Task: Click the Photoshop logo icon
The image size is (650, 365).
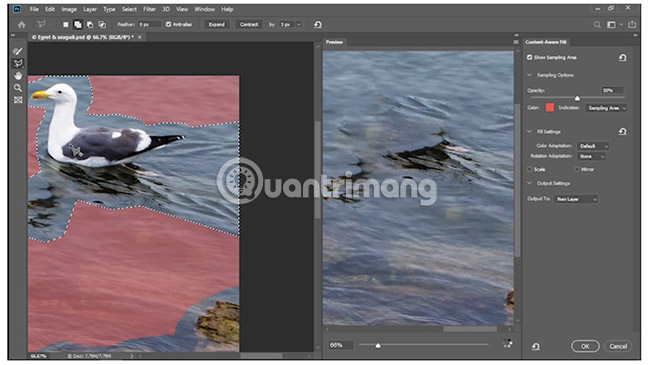Action: click(17, 9)
